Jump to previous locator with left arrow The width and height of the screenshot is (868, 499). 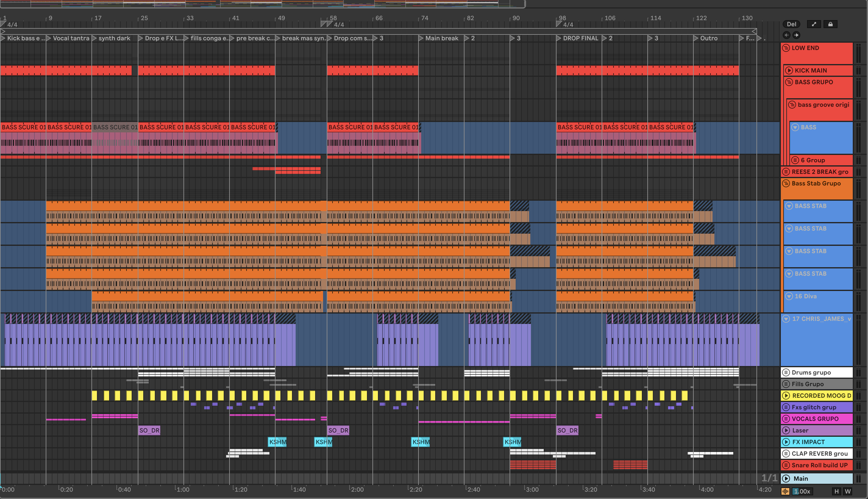coord(787,35)
